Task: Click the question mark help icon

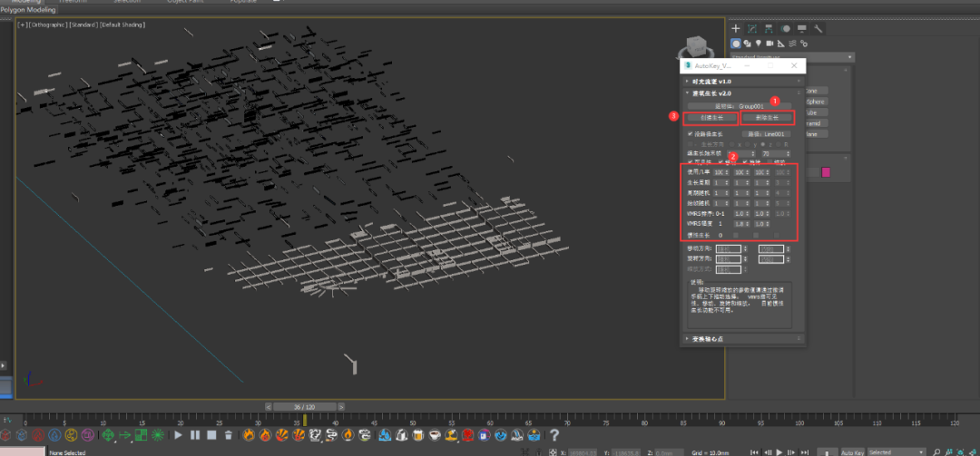Action: (x=554, y=435)
